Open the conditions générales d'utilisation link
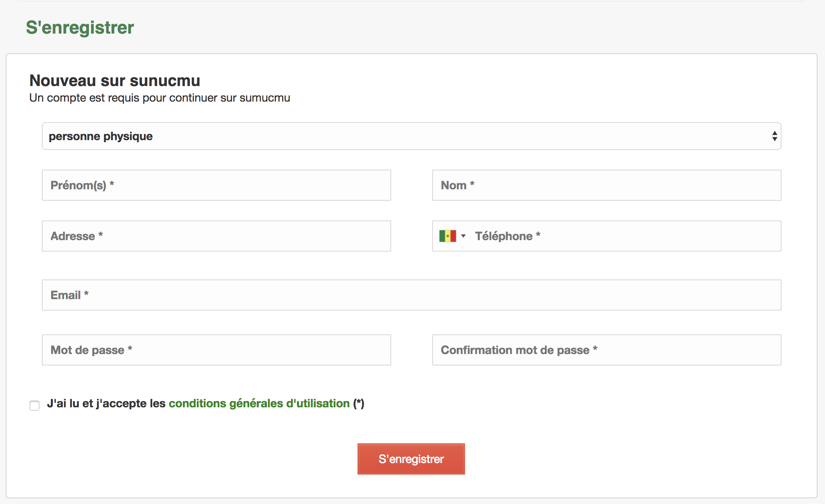This screenshot has height=504, width=825. 259,404
